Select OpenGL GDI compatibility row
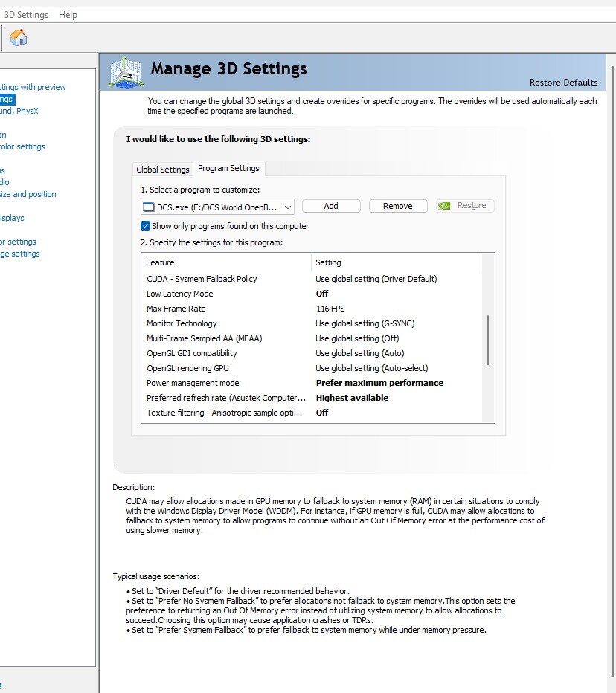Image resolution: width=616 pixels, height=693 pixels. 311,353
